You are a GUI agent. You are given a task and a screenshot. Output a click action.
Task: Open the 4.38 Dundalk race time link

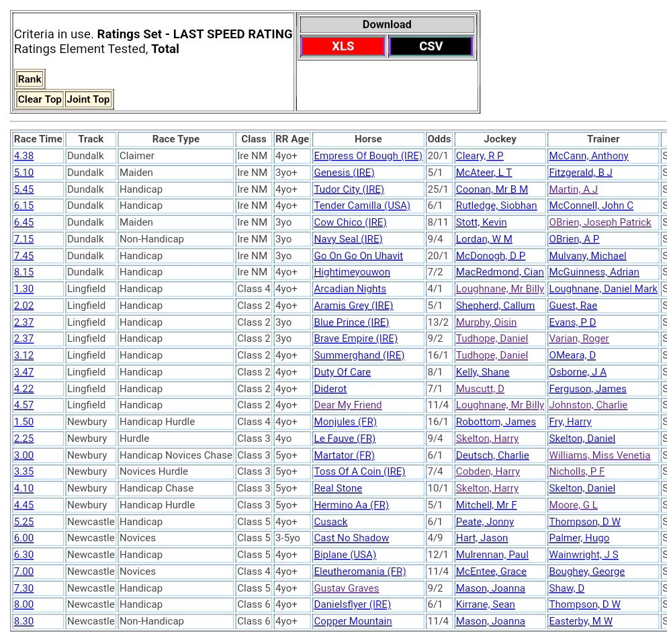click(x=24, y=156)
